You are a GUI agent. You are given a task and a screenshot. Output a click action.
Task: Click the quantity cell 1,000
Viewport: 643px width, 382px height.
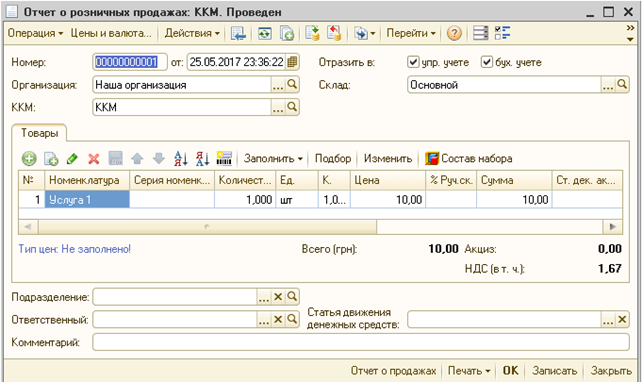point(245,200)
